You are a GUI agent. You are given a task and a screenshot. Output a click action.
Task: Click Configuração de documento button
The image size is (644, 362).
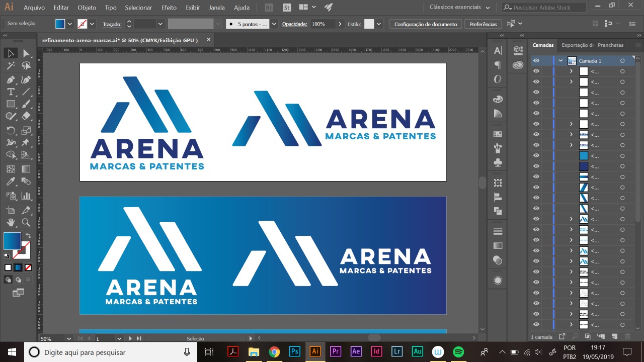click(x=425, y=24)
